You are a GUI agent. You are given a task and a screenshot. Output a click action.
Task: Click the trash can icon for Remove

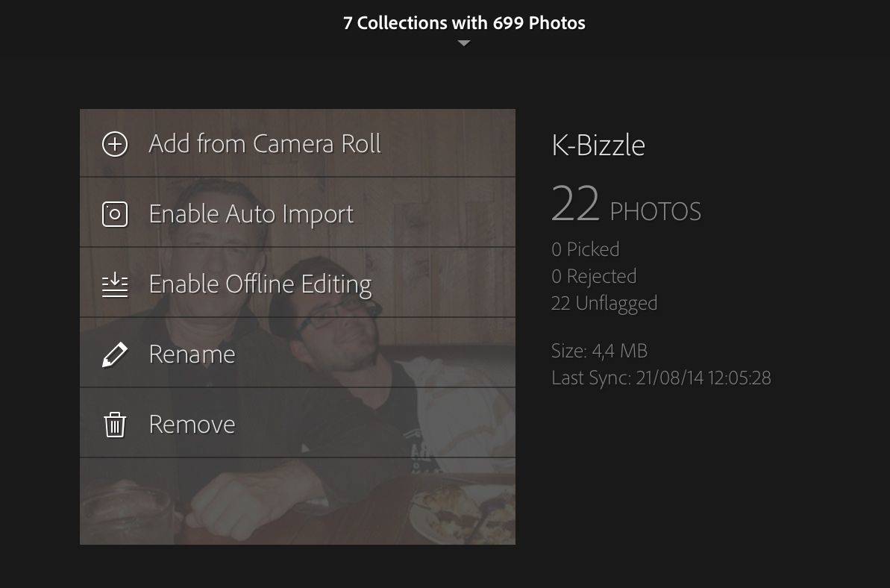coord(115,425)
